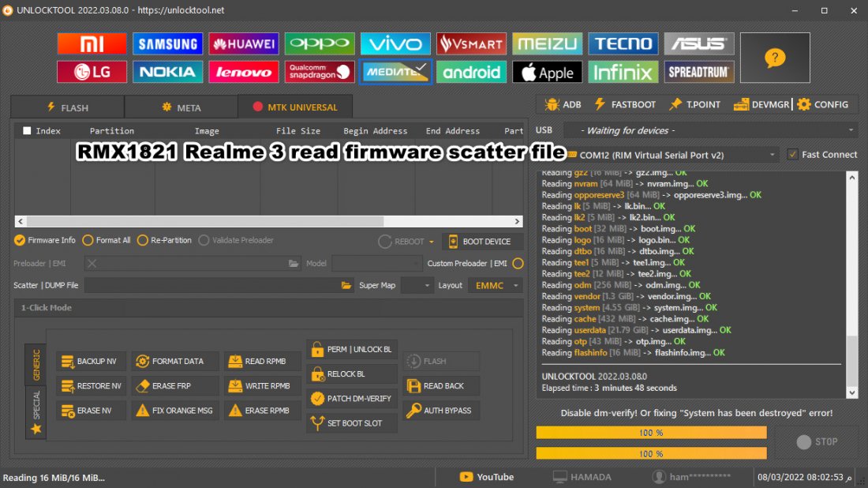Select the Lenovo brand tile

[244, 72]
